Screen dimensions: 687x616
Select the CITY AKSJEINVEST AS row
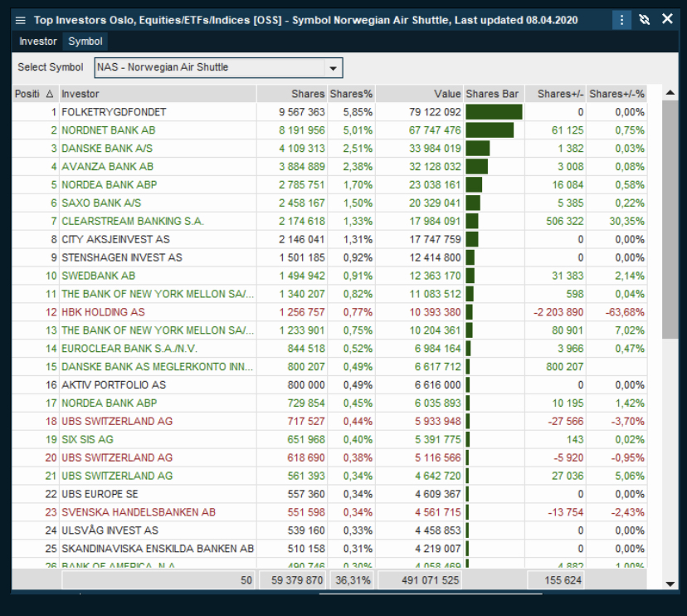click(x=329, y=239)
